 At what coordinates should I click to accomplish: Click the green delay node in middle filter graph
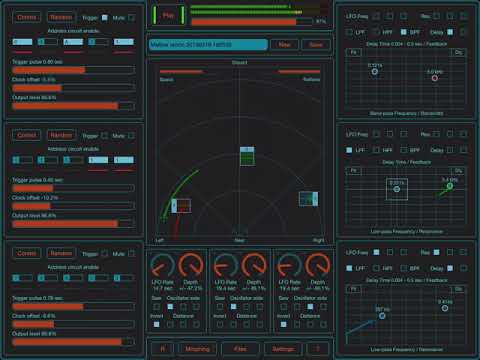(x=450, y=186)
